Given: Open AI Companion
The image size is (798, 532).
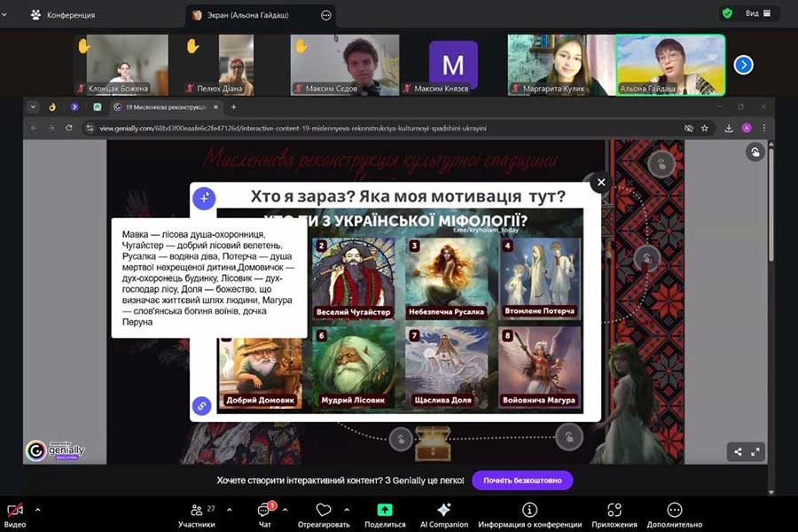Looking at the screenshot, I should [443, 512].
